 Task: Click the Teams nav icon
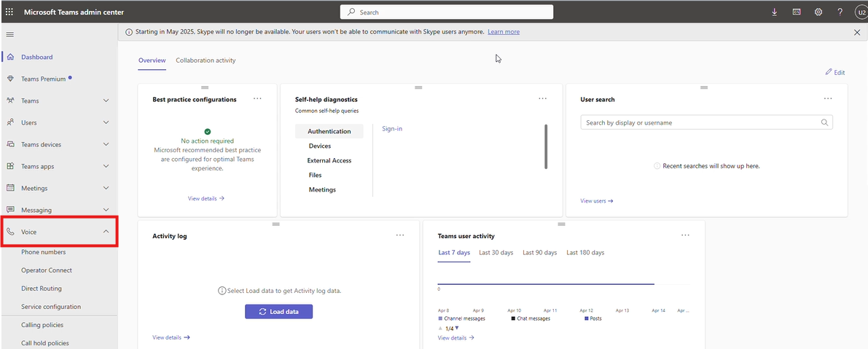(x=10, y=101)
